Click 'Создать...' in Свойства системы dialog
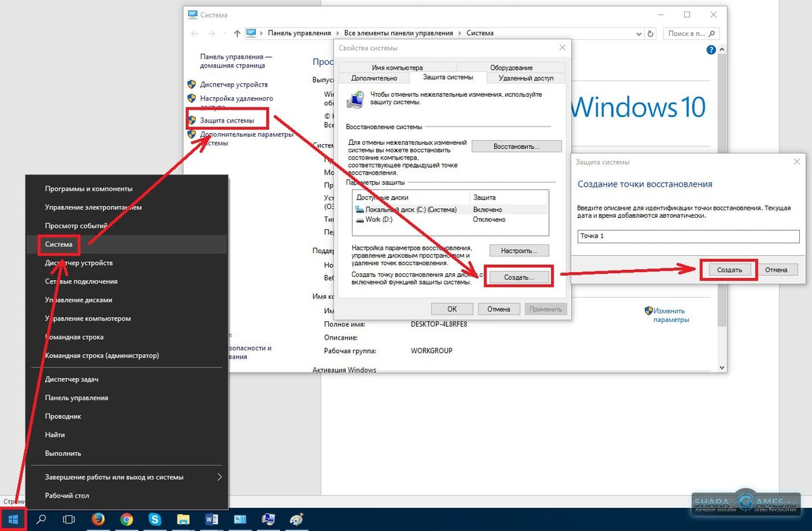 (x=519, y=277)
